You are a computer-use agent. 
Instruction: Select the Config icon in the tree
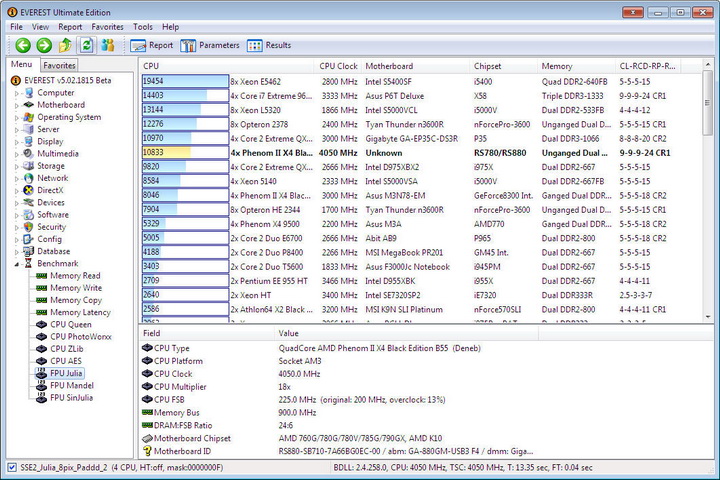click(29, 239)
